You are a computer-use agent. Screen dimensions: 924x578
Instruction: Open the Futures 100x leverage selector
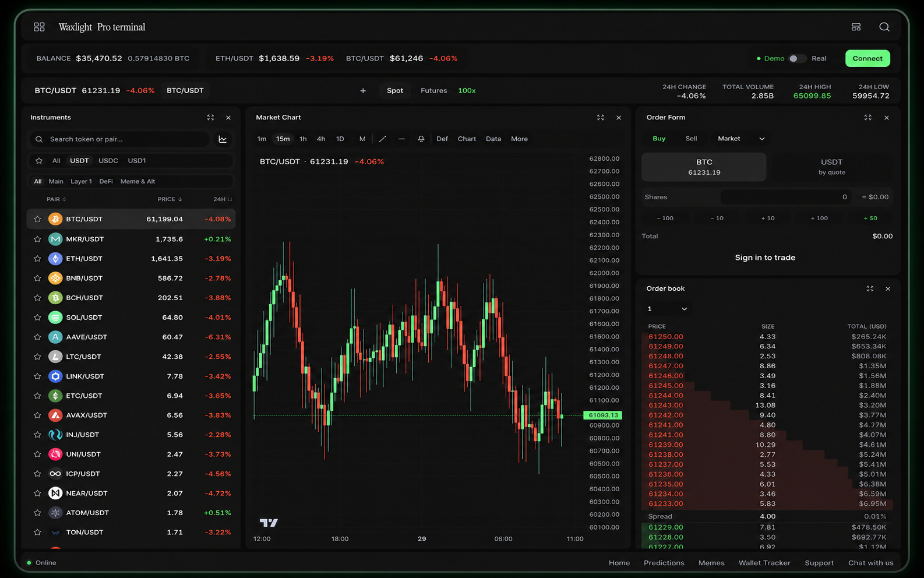coord(467,90)
